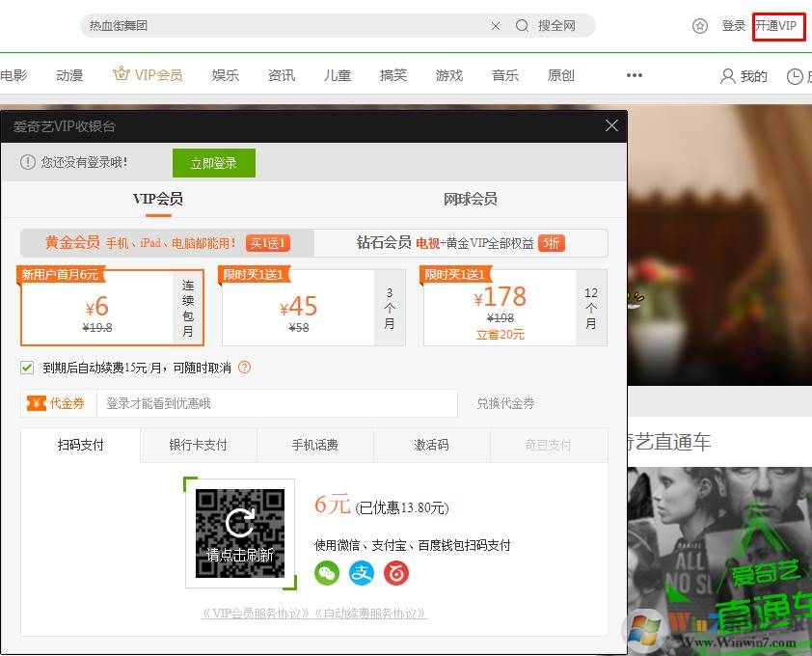
Task: Switch to 钻石会员 membership tier
Action: click(x=461, y=243)
